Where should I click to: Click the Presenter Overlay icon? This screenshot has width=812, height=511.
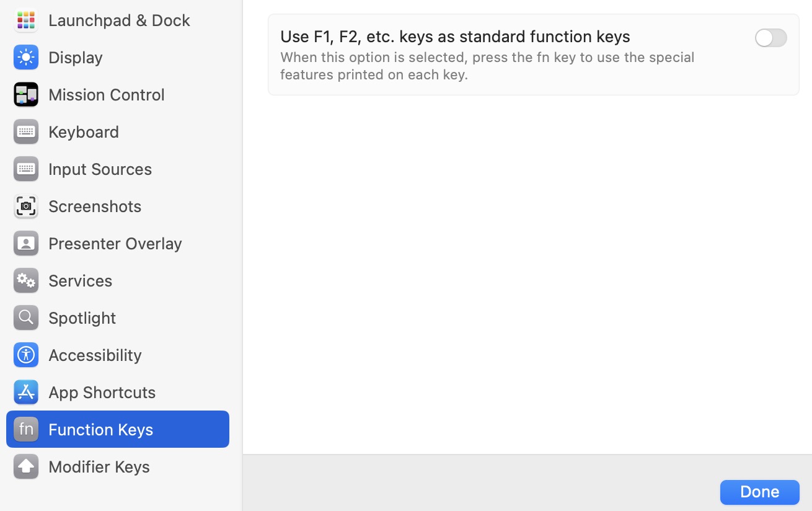[26, 243]
